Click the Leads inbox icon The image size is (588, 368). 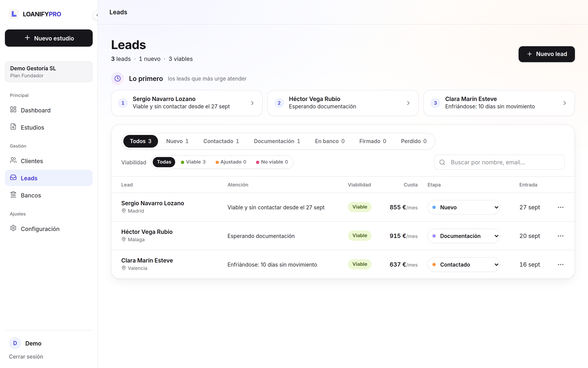(13, 177)
